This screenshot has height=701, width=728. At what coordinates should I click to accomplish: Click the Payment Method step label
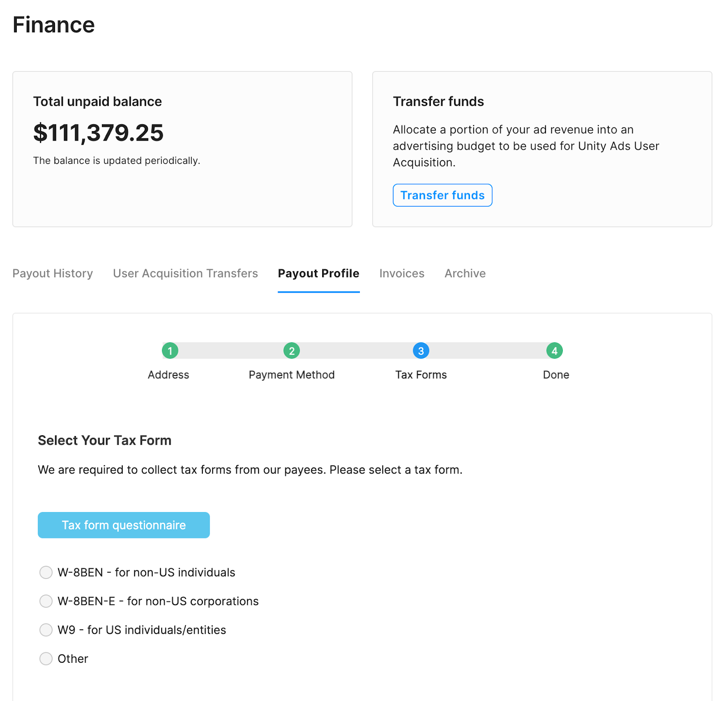coord(291,375)
